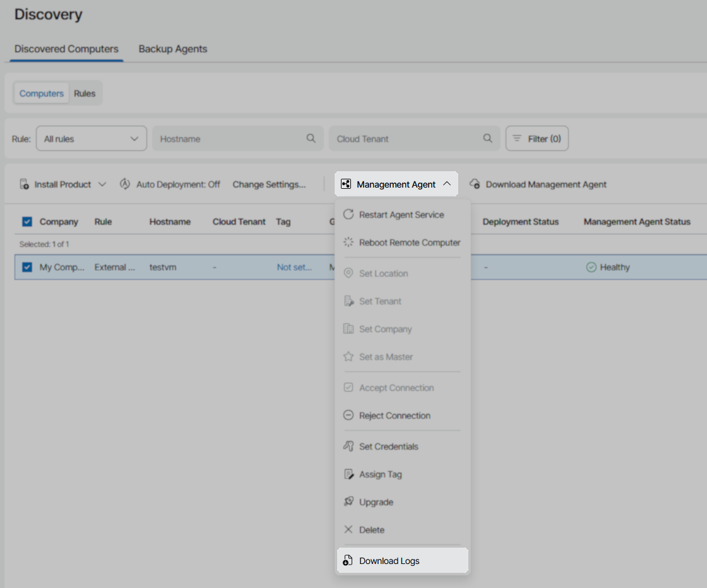Open the All rules dropdown

point(91,138)
